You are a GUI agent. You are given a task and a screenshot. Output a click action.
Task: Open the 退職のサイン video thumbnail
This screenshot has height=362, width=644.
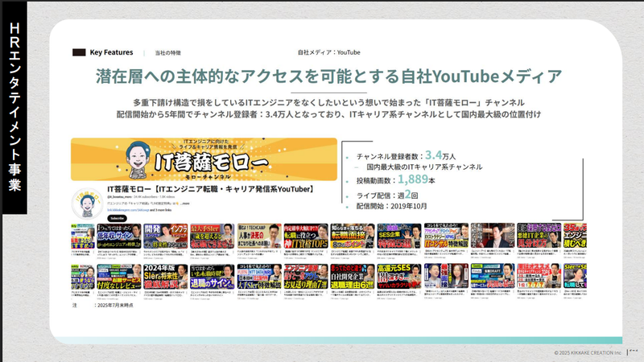213,277
